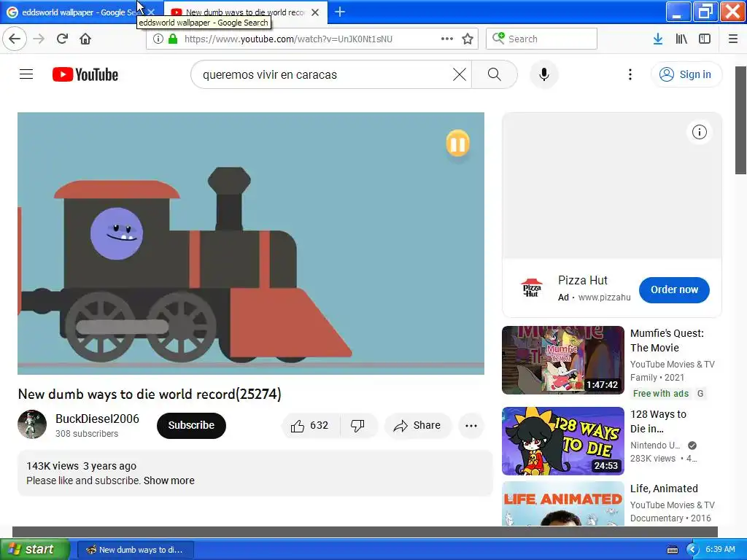Open the downloads panel
This screenshot has width=747, height=560.
tap(658, 39)
